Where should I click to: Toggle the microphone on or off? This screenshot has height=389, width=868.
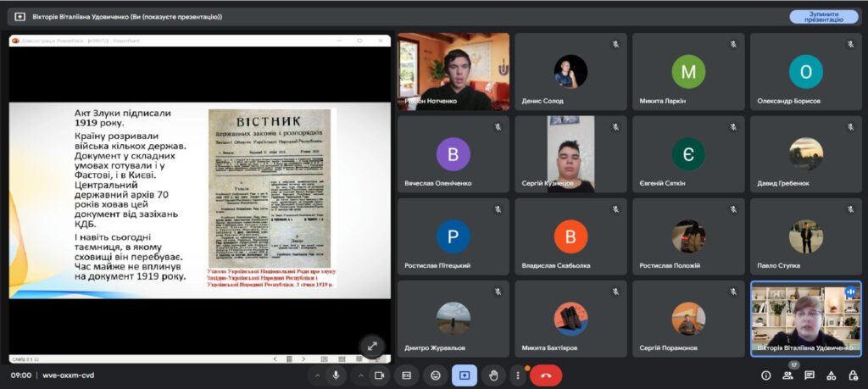click(337, 375)
